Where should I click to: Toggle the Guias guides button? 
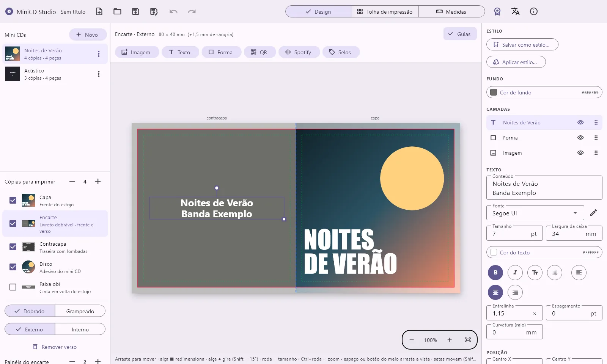[460, 34]
